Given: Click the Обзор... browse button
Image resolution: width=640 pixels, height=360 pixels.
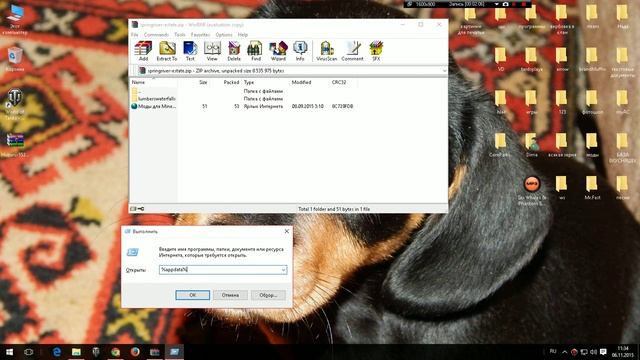Looking at the screenshot, I should click(268, 295).
